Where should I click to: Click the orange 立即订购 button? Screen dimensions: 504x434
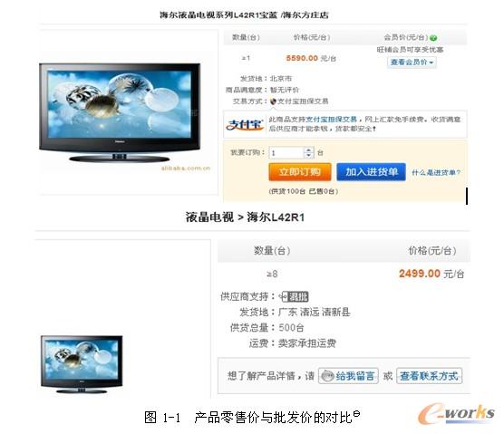tap(299, 172)
